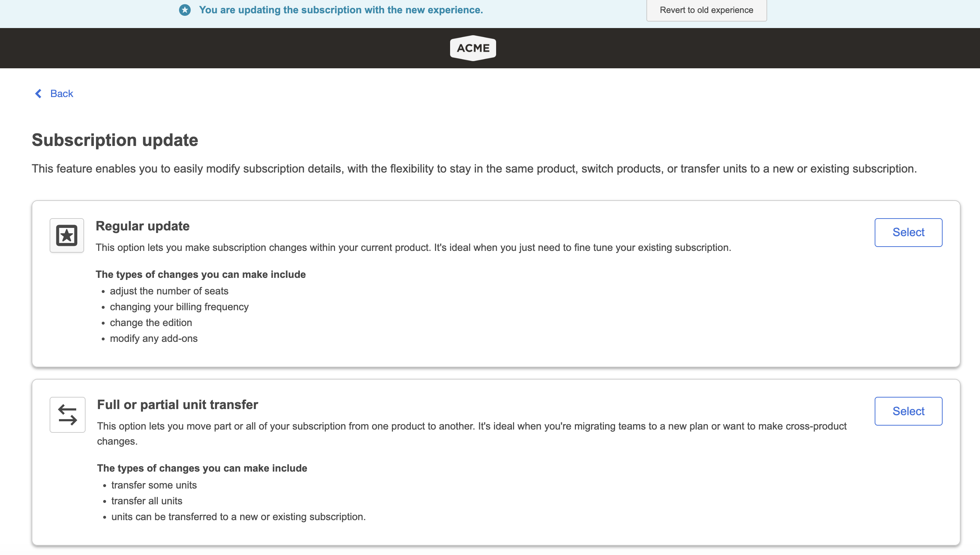The width and height of the screenshot is (980, 555).
Task: Click the 'changing your billing frequency' bullet
Action: (179, 307)
